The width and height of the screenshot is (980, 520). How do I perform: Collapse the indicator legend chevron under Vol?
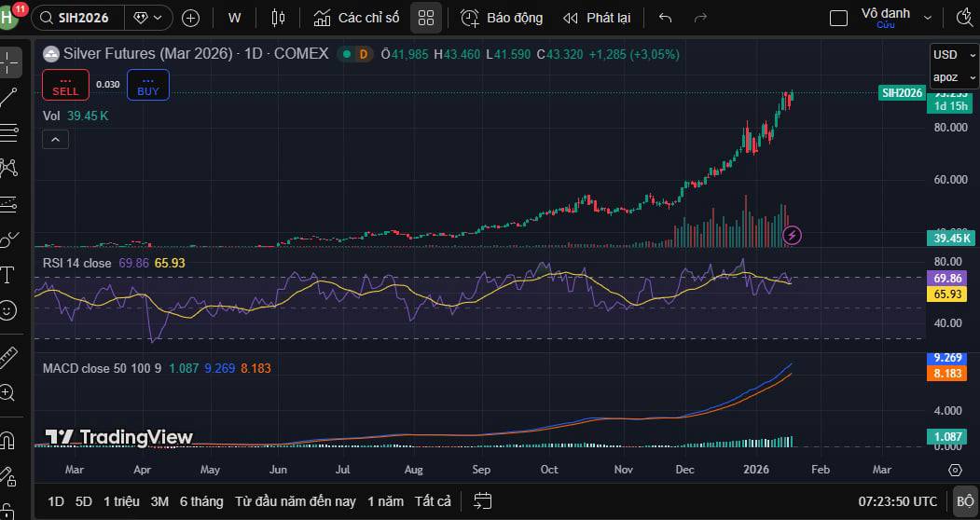[x=55, y=140]
